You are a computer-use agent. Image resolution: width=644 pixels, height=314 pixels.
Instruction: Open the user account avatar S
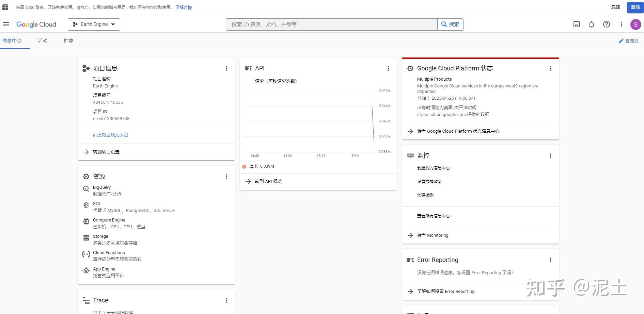click(635, 24)
